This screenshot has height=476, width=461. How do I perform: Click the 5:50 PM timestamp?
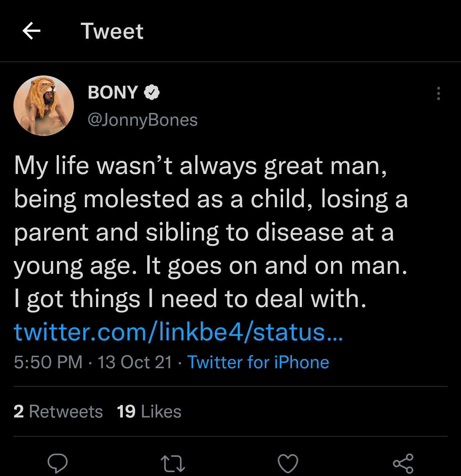click(x=48, y=362)
